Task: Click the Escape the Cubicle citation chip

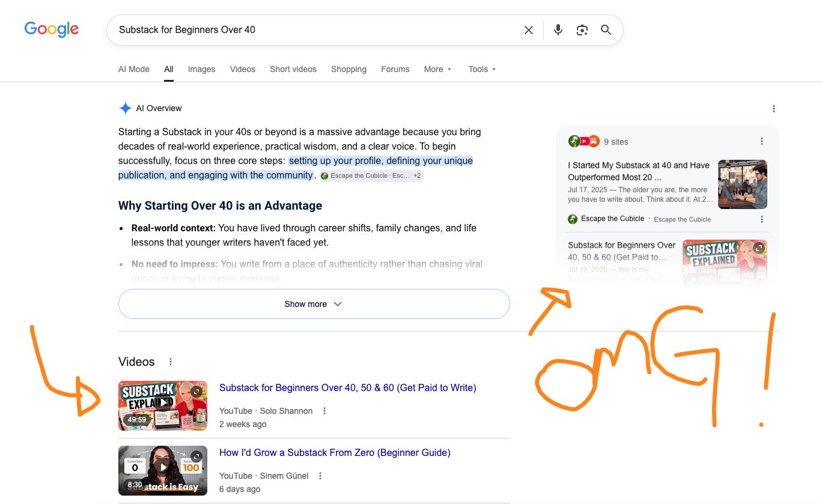Action: coord(371,175)
